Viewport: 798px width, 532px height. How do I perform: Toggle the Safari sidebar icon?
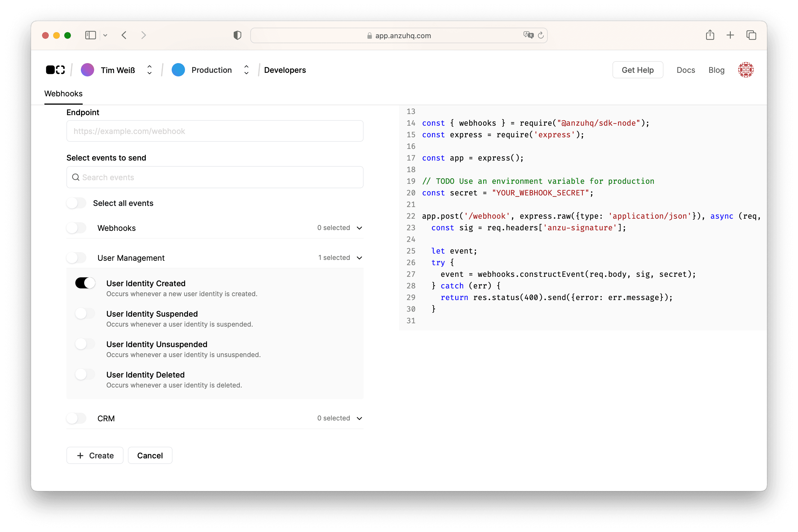coord(90,35)
